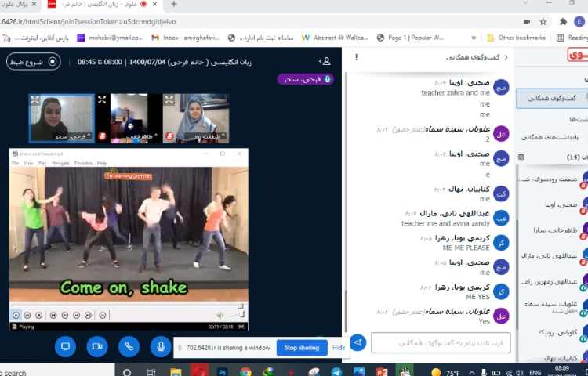Mute the media player volume speaker icon
588x376 pixels.
pyautogui.click(x=220, y=316)
